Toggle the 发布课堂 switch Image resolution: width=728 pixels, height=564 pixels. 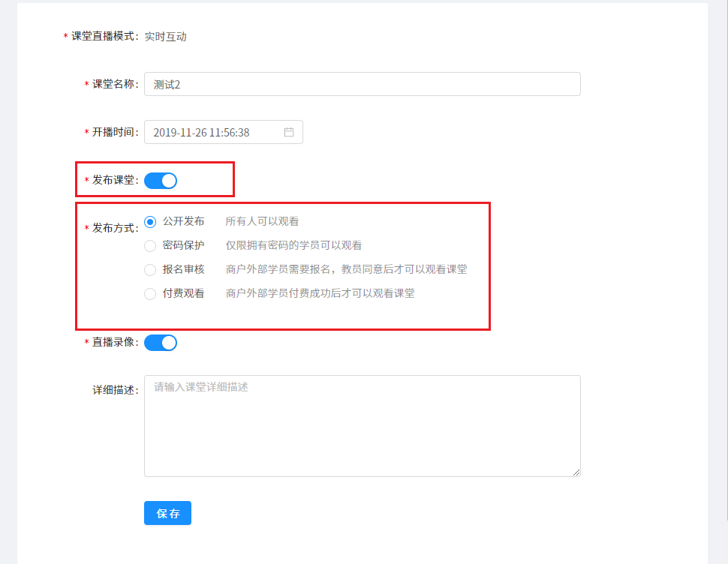[161, 181]
